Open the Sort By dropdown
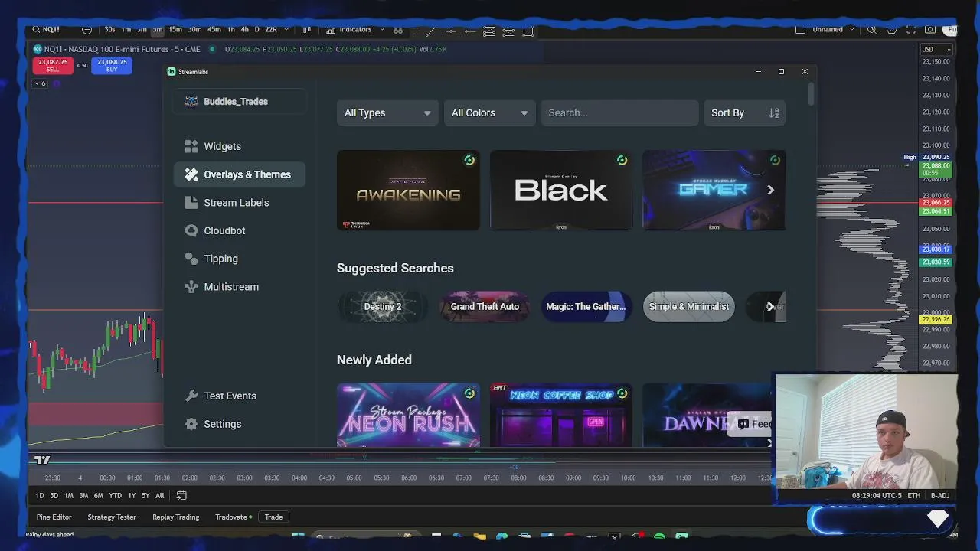The width and height of the screenshot is (980, 551). (x=744, y=112)
